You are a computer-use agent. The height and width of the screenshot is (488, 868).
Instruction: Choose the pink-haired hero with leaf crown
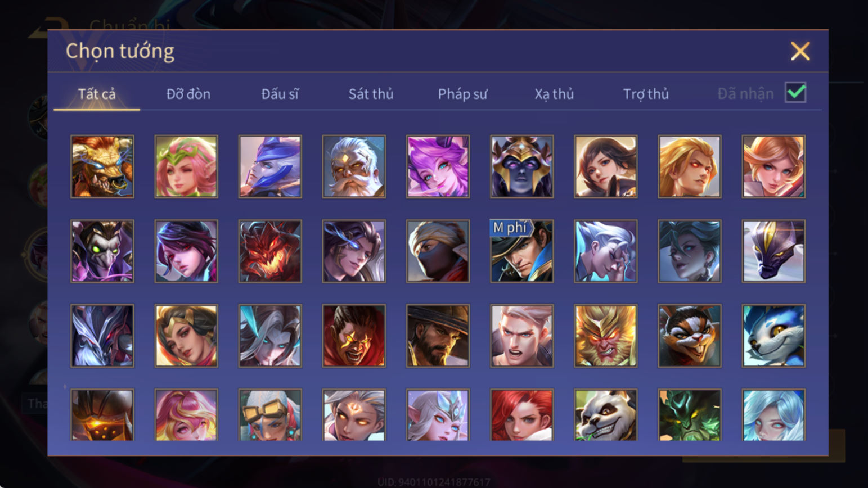pyautogui.click(x=186, y=166)
